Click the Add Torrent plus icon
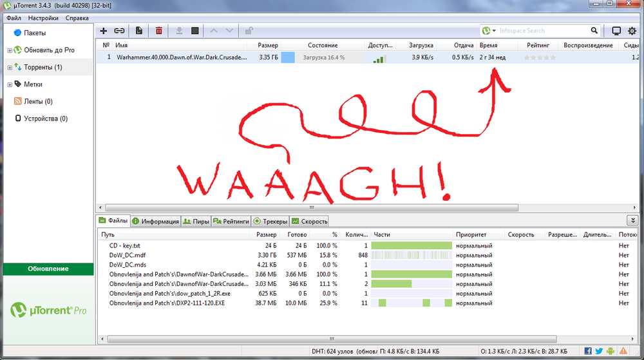The width and height of the screenshot is (644, 360). 104,30
